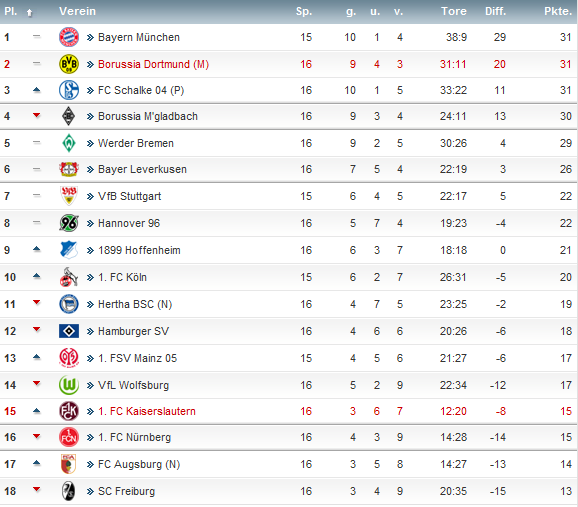Screen dimensions: 578x507
Task: Click the Tore column header
Action: pyautogui.click(x=454, y=11)
